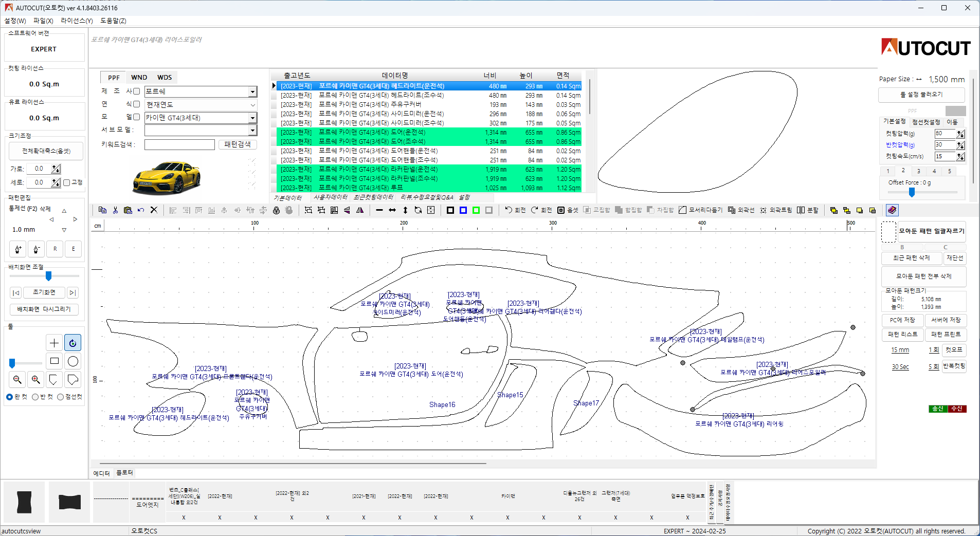Open the model 카이맨 GT4(3세대) dropdown
The height and width of the screenshot is (536, 980).
click(x=252, y=118)
